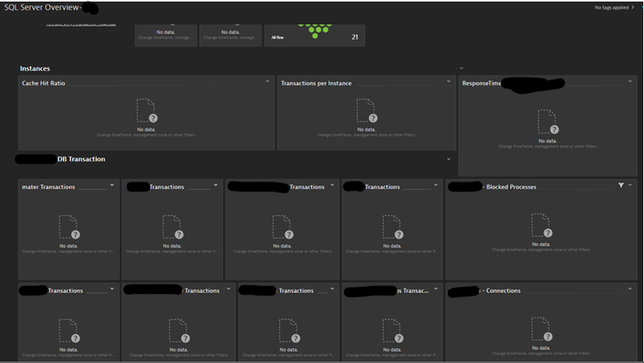
Task: Open the Cache Hit Ratio tile chevron menu
Action: (x=268, y=82)
